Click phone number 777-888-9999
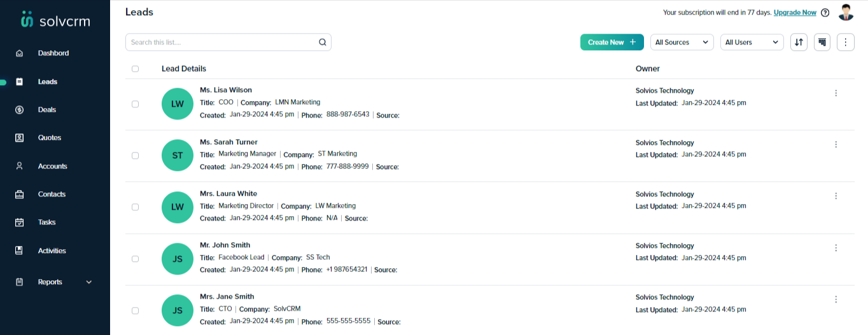 [347, 167]
